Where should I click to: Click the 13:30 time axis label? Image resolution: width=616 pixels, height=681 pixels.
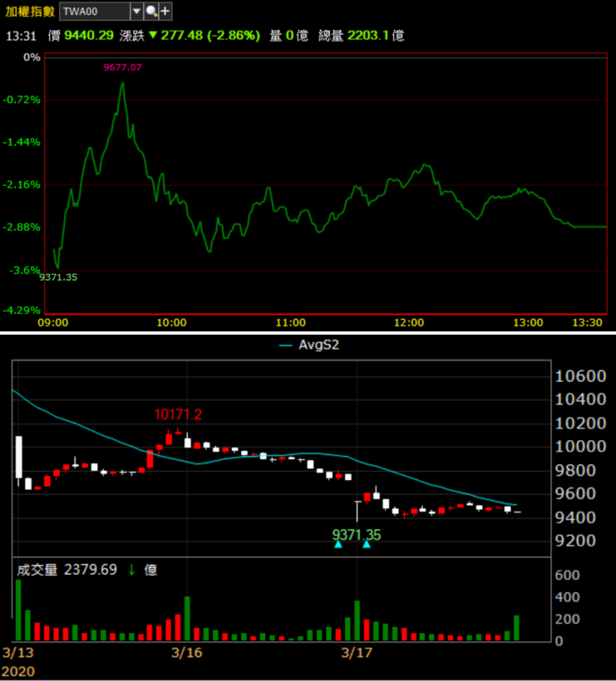tap(587, 323)
